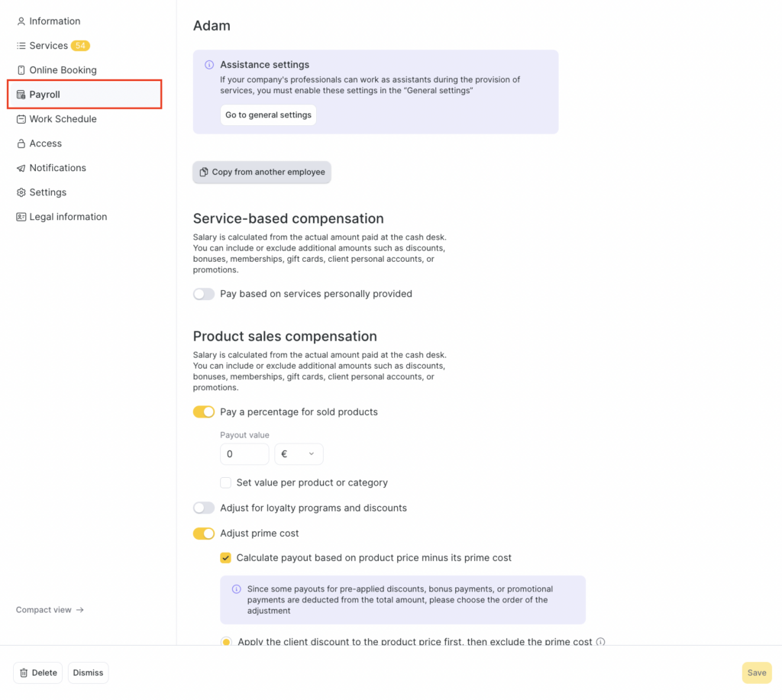Screen dimensions: 782x700
Task: Click Copy from another employee
Action: click(262, 173)
